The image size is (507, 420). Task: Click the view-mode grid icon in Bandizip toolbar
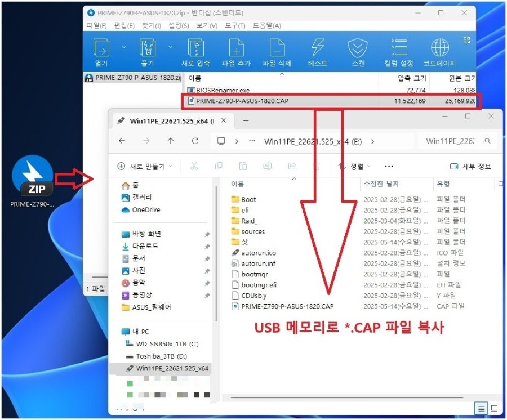point(466,40)
